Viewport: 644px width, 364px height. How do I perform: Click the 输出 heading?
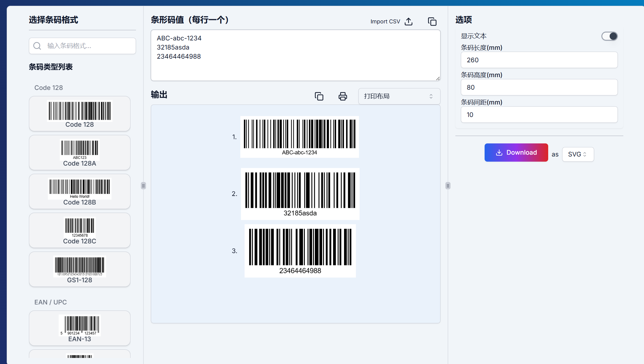(x=159, y=95)
